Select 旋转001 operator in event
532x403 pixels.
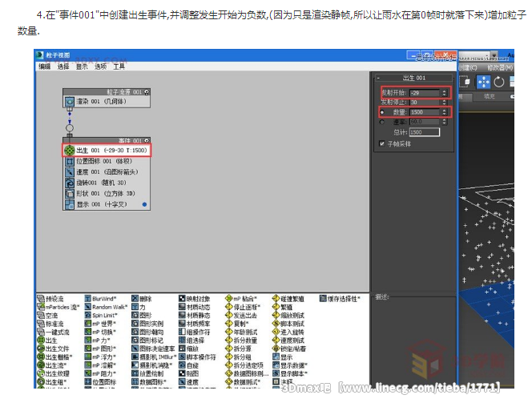click(107, 183)
